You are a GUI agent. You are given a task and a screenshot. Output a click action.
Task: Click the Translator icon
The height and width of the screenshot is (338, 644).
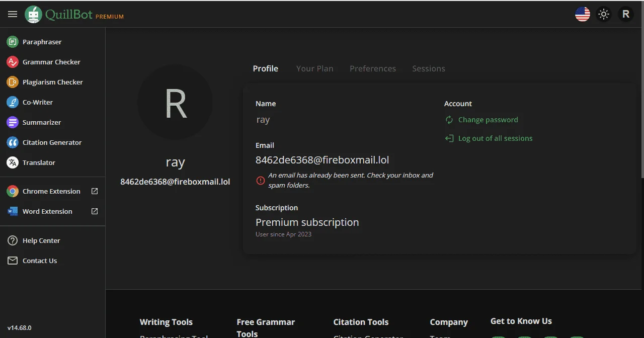pos(13,162)
